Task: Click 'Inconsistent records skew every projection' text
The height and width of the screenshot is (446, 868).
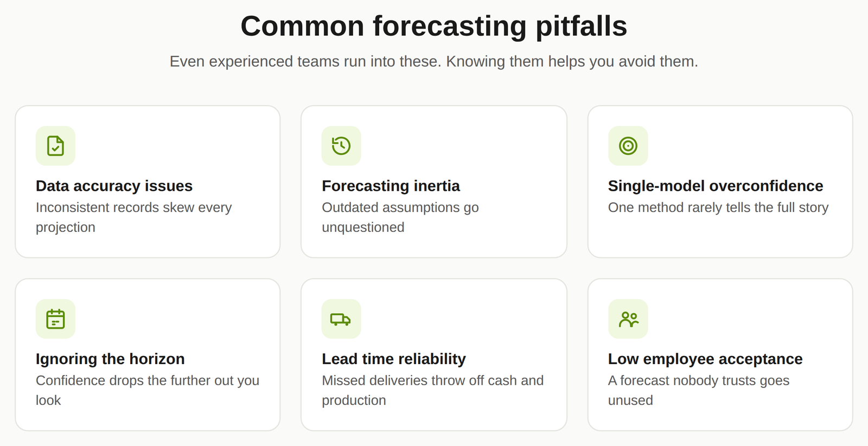Action: pos(133,217)
